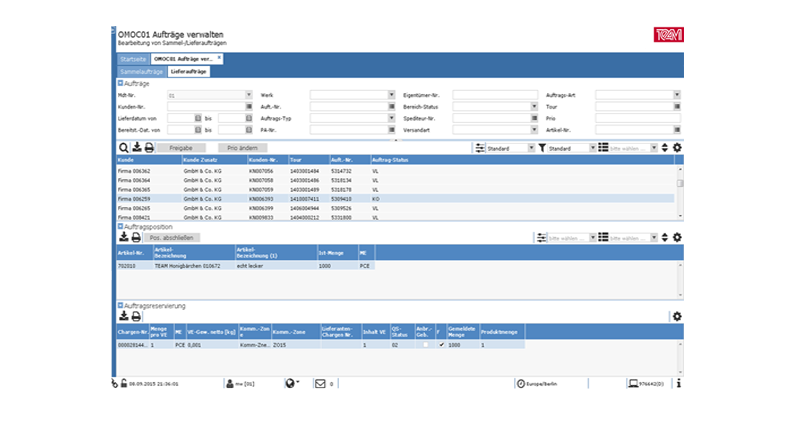Image resolution: width=800 pixels, height=443 pixels.
Task: Switch to the Sammelaufträge tab
Action: [x=142, y=72]
